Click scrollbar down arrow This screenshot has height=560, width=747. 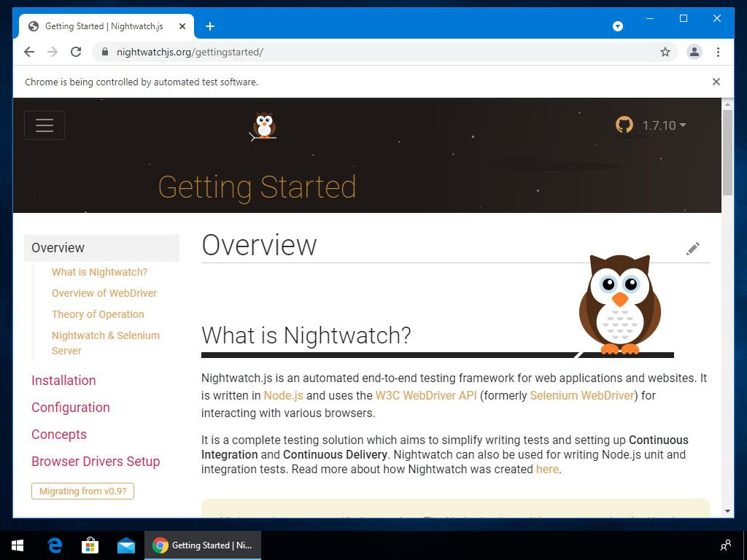click(727, 511)
